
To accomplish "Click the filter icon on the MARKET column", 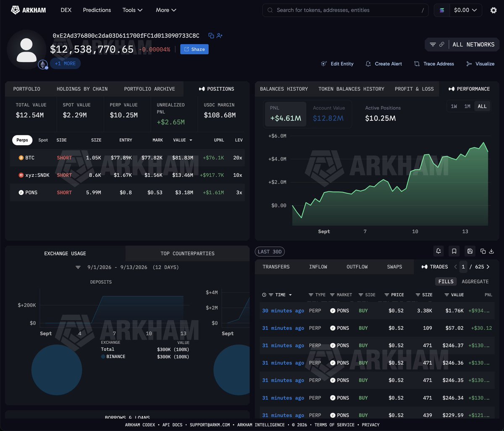I will [332, 295].
